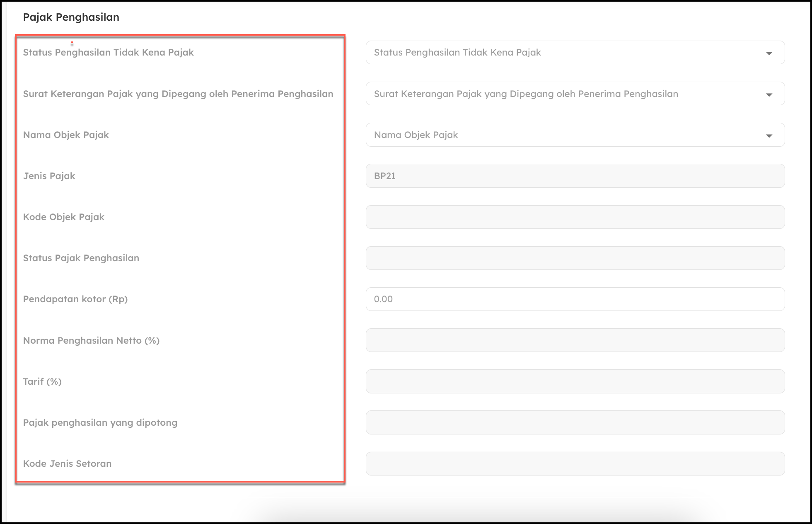Click the Status Pajak Penghasilan field

click(575, 258)
